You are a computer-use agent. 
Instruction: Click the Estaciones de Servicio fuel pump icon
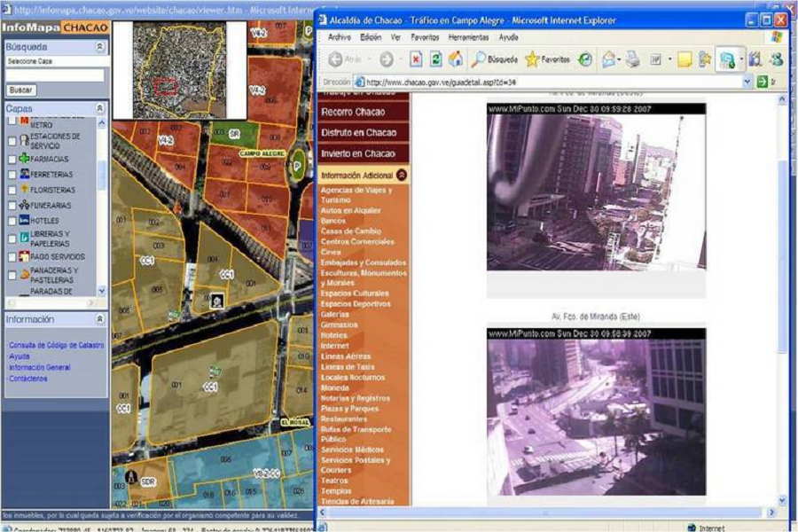(24, 140)
